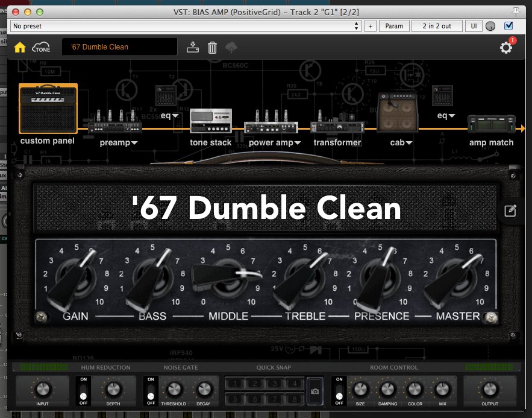Click the DAMPING knob

[387, 389]
